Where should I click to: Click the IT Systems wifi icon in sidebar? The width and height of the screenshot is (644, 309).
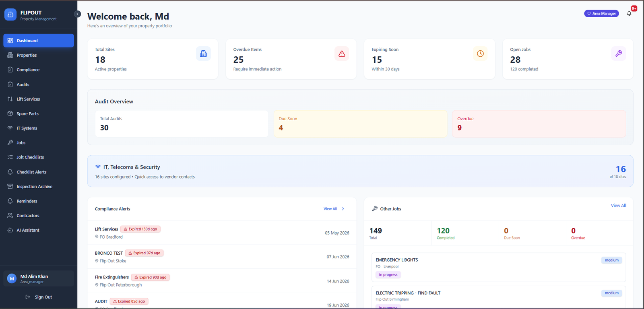10,128
